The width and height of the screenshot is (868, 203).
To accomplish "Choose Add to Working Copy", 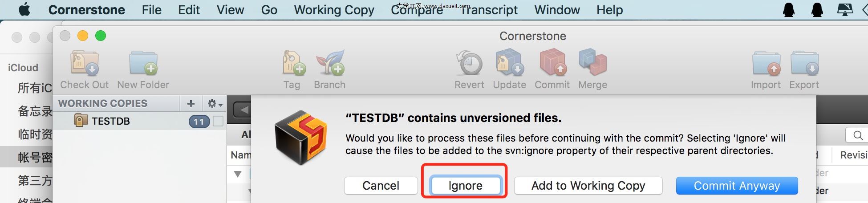I will tap(588, 186).
